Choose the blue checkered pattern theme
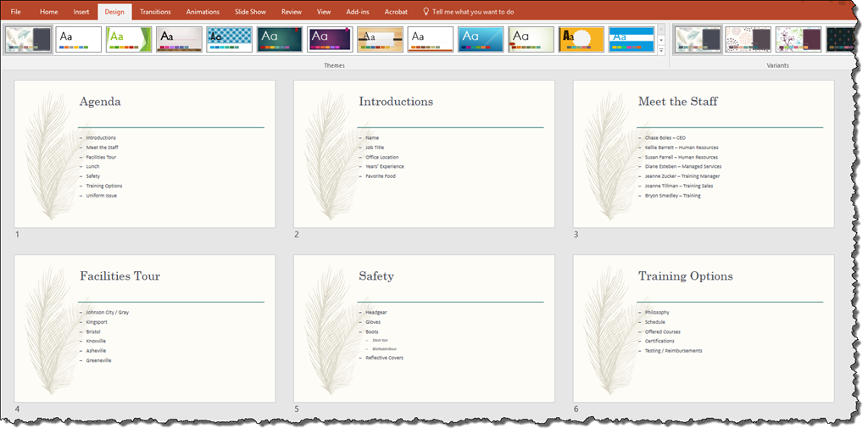Image resolution: width=868 pixels, height=434 pixels. point(229,39)
